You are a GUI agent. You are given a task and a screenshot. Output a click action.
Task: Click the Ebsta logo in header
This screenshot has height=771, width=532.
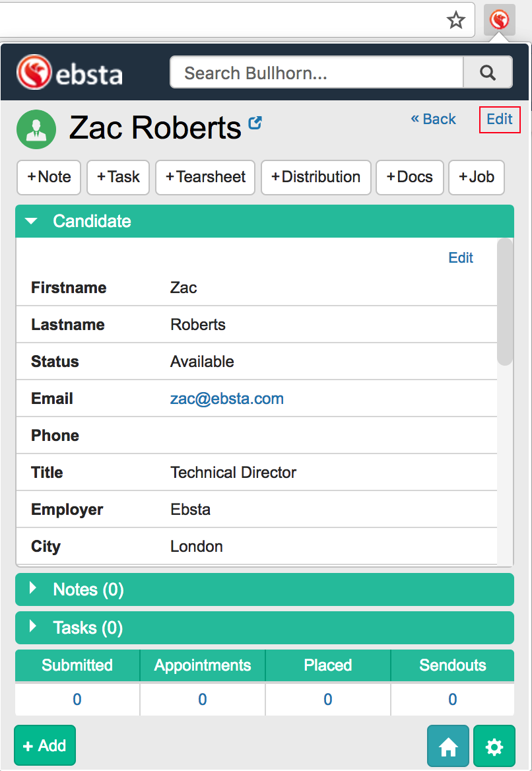(x=70, y=73)
